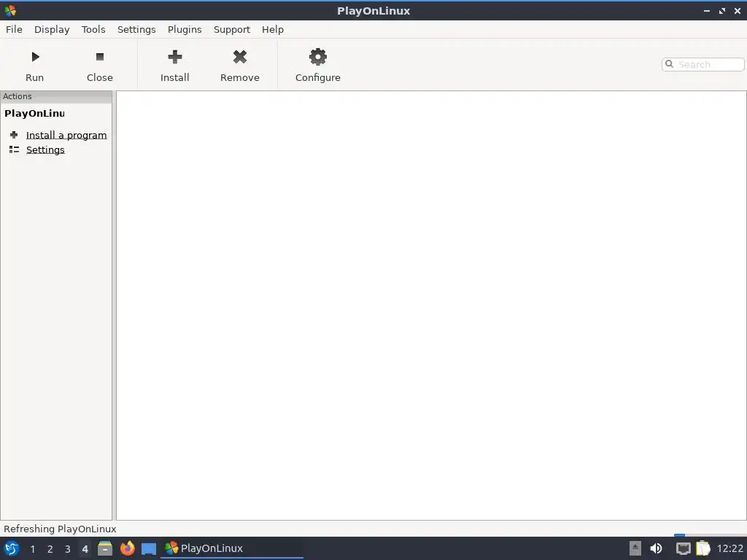747x560 pixels.
Task: Click the PlayOnLinux logo in title bar
Action: pos(10,10)
